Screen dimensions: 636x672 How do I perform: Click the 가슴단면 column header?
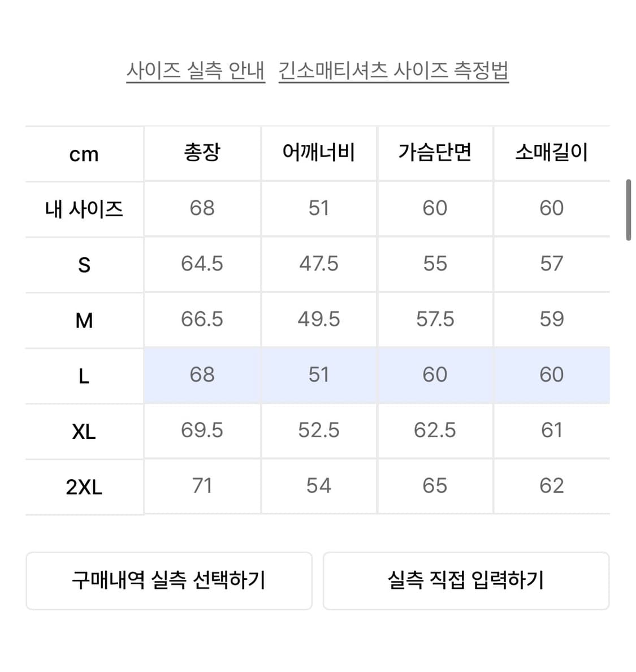(435, 153)
